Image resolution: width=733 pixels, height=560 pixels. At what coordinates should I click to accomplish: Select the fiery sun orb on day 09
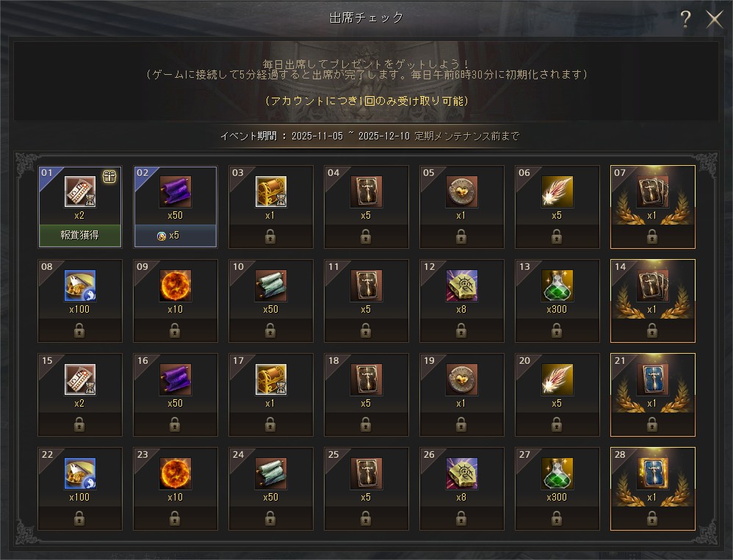click(x=176, y=286)
